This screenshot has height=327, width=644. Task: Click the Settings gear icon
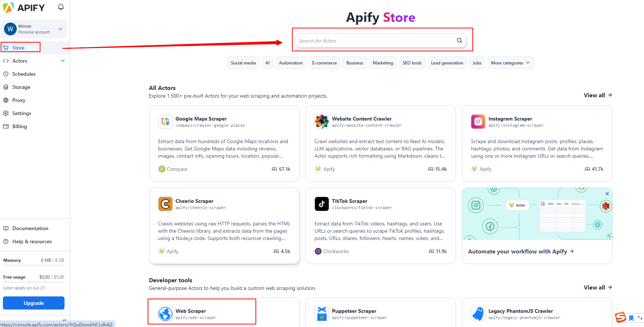[x=6, y=113]
